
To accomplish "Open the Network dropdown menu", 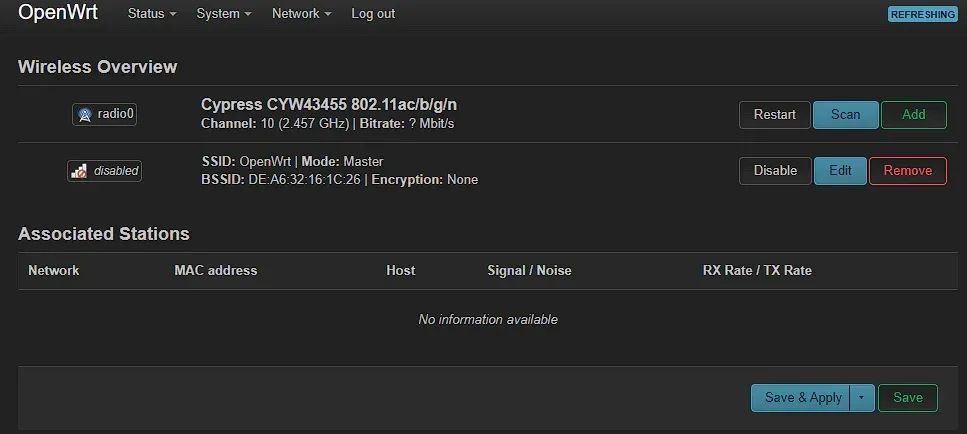I will [x=301, y=14].
